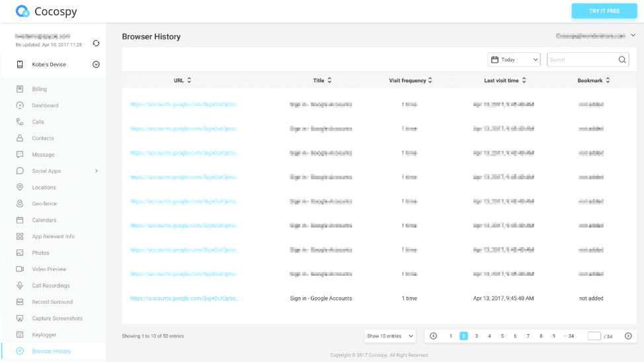Screen dimensions: 644x362
Task: Go to page 3
Action: click(x=477, y=336)
